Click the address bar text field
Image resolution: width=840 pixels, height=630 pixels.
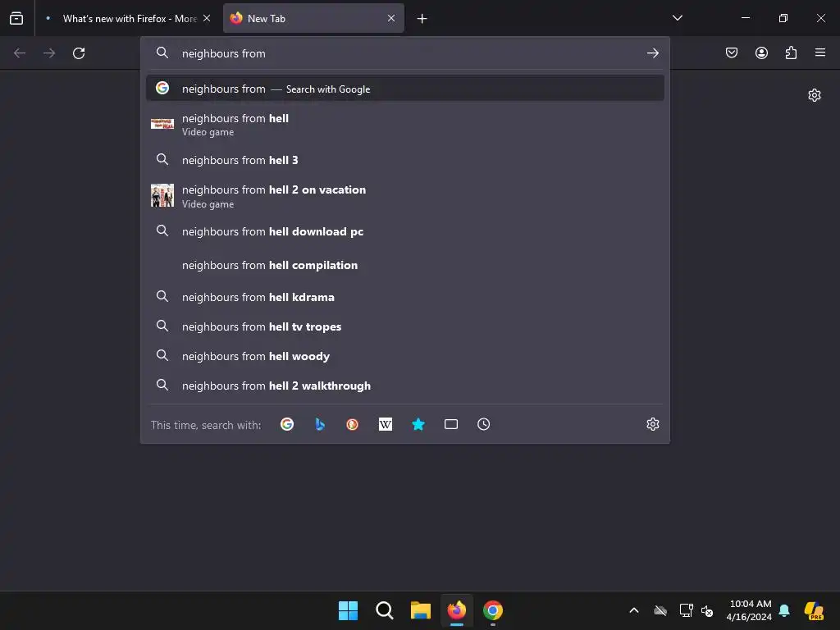tap(407, 53)
